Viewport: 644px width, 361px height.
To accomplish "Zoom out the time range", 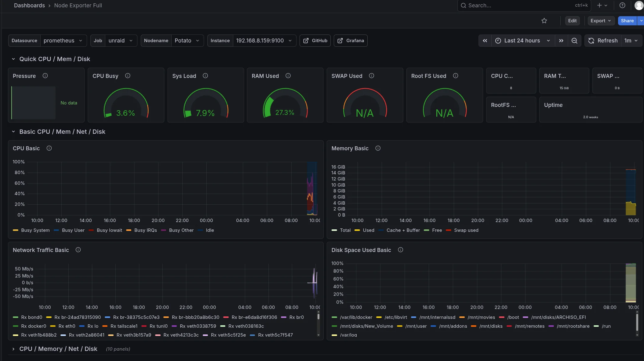I will 574,41.
